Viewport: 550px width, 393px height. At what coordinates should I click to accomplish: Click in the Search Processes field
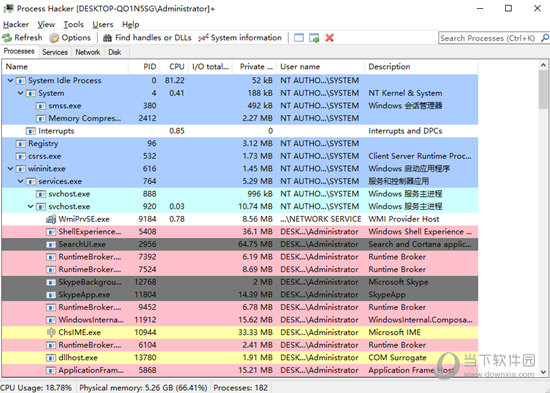(489, 38)
